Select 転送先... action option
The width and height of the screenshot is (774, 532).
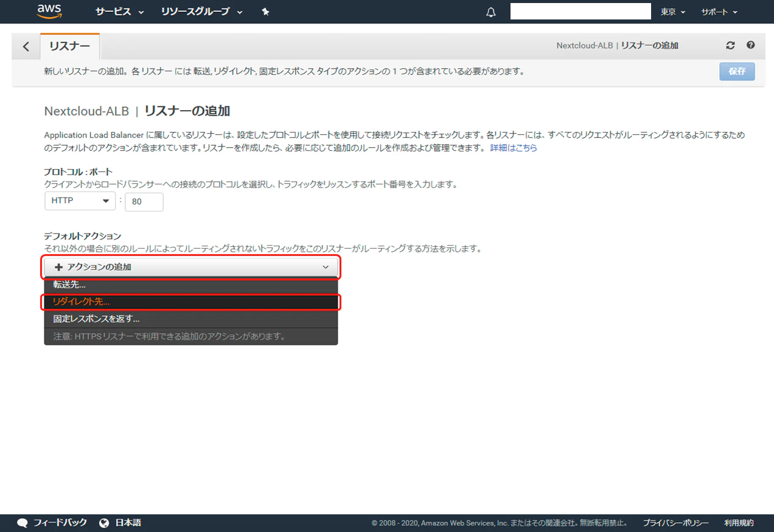(190, 285)
